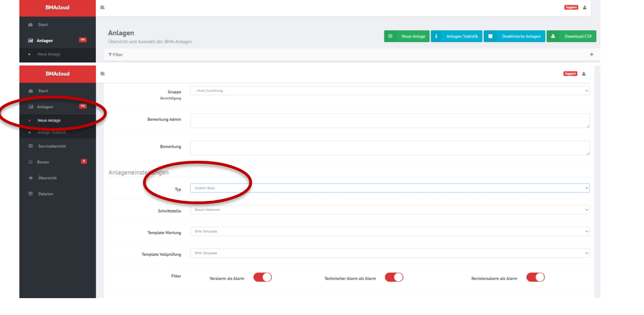Click the Support badge in the lower form screenshot
644x315 pixels.
tap(570, 73)
